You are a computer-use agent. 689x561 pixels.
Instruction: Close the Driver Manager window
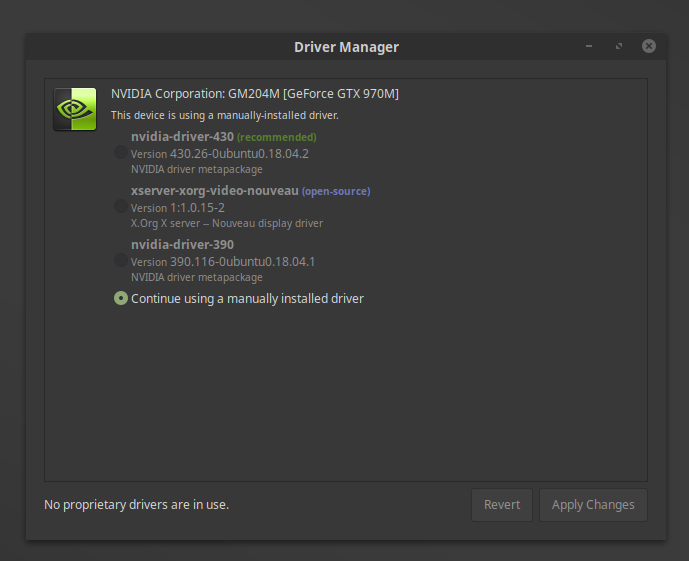[x=649, y=46]
